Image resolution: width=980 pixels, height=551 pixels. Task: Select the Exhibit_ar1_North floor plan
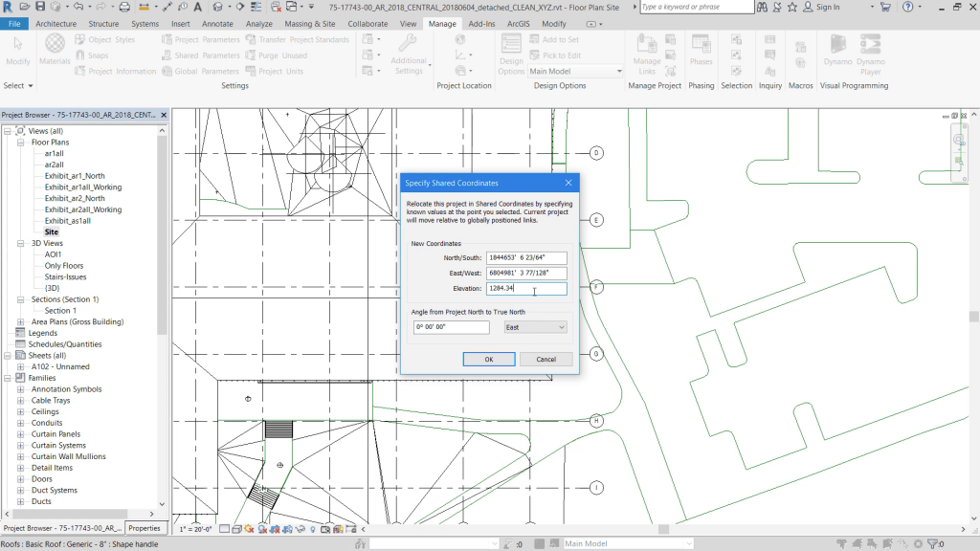click(x=75, y=176)
